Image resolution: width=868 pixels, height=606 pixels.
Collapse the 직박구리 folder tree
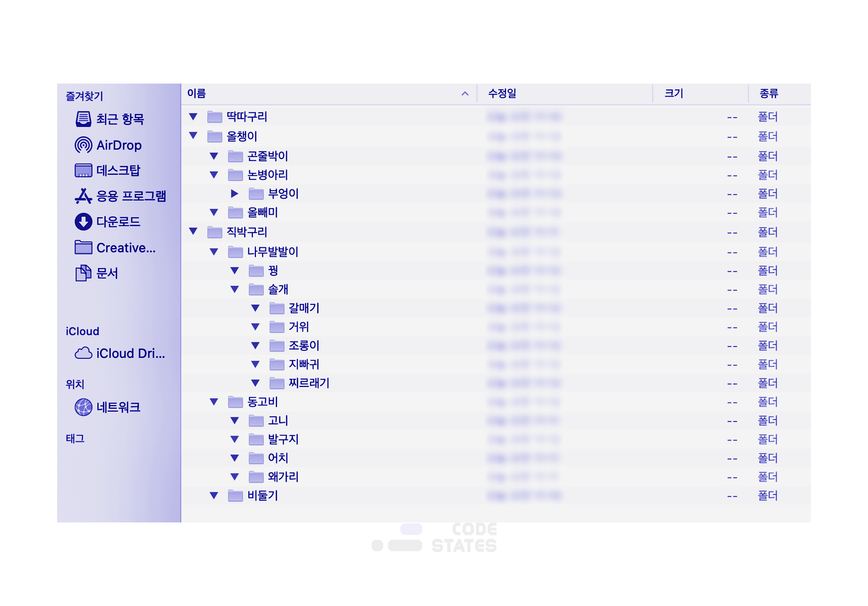point(193,231)
